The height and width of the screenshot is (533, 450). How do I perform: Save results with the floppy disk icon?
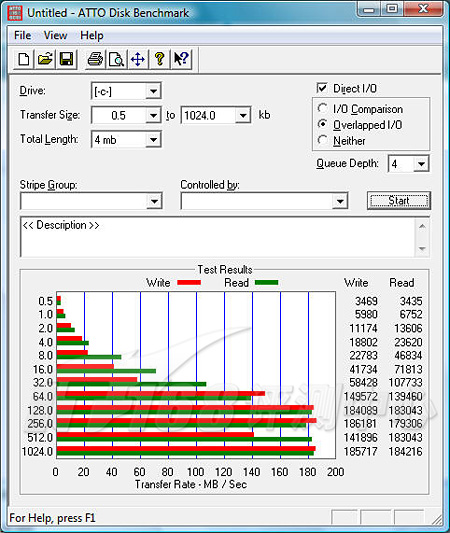[66, 59]
